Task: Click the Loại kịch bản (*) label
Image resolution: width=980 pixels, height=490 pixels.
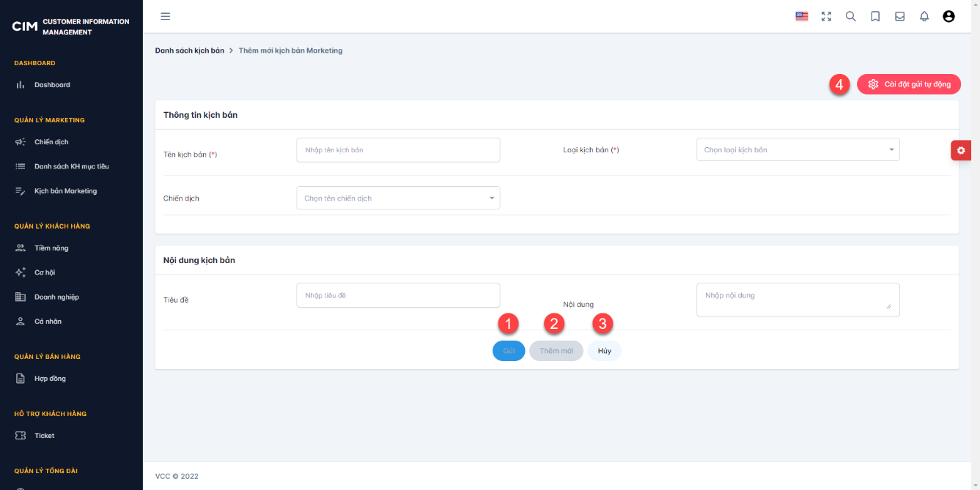Action: coord(591,150)
